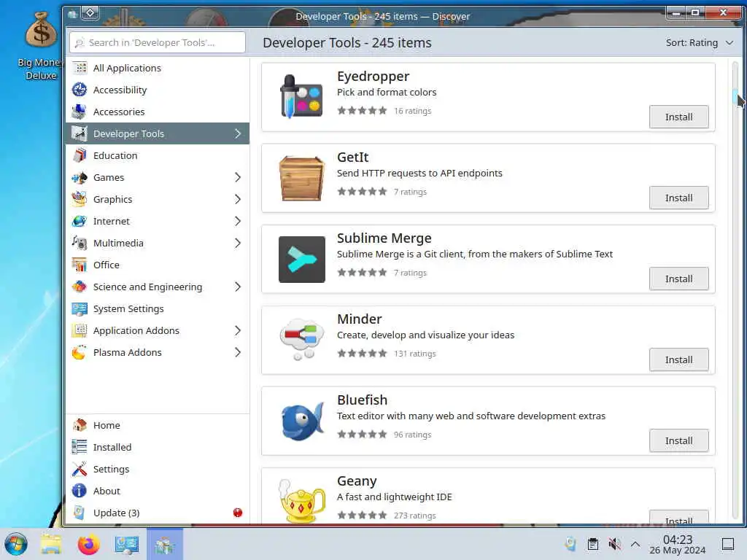This screenshot has height=560, width=747.
Task: Click the Installed list icon
Action: (80, 447)
